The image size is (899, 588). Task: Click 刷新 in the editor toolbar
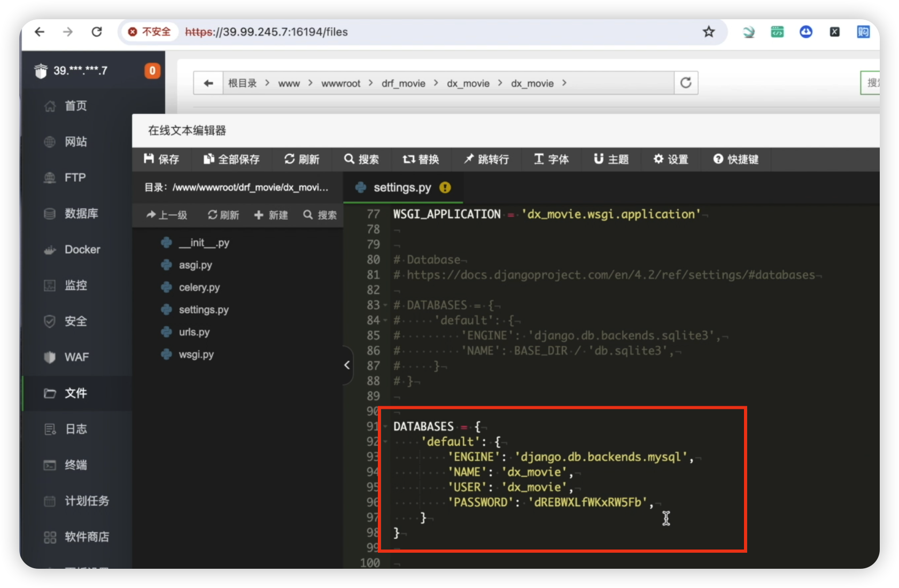tap(302, 159)
